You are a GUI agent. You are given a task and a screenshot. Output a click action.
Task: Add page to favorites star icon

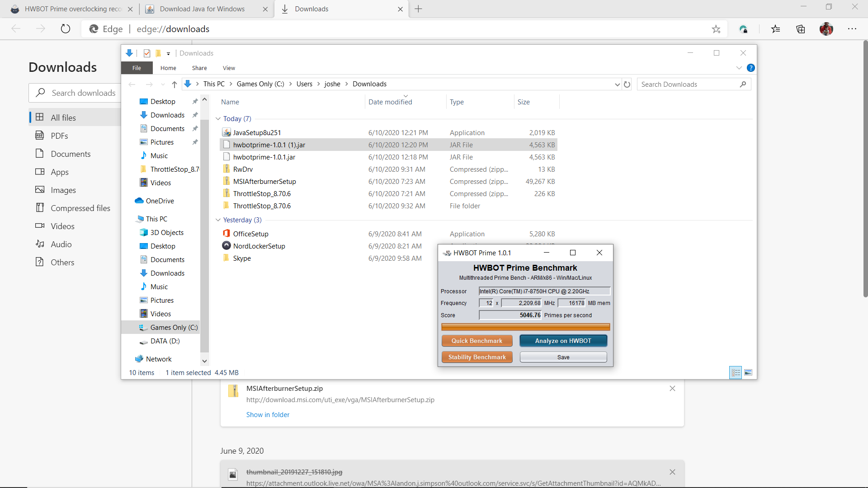[x=716, y=29]
